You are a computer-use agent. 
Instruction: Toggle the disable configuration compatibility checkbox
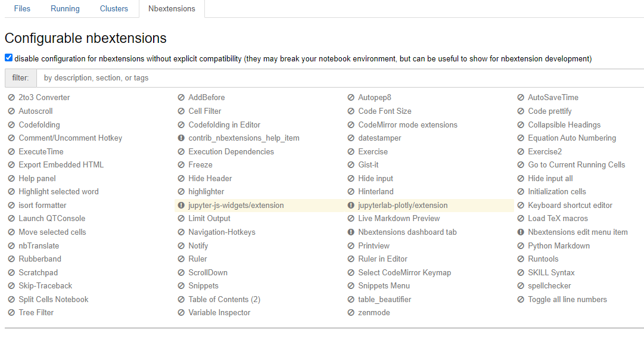[8, 58]
